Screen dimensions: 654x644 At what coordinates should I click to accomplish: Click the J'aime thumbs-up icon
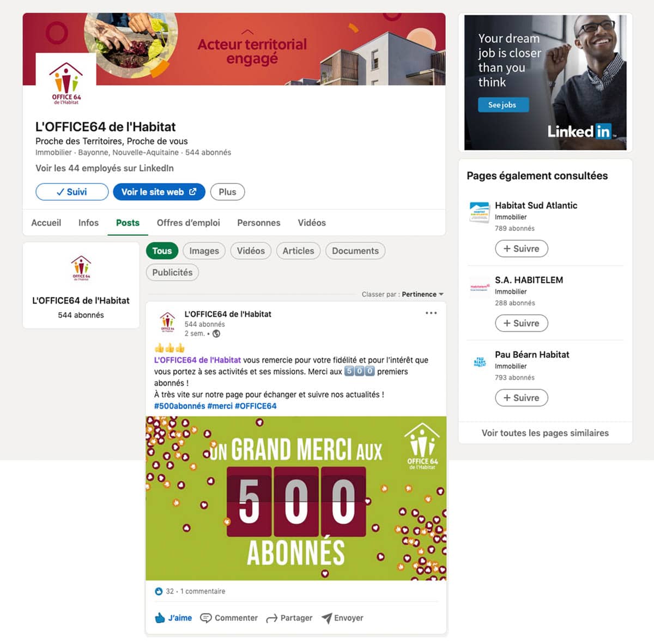coord(160,618)
